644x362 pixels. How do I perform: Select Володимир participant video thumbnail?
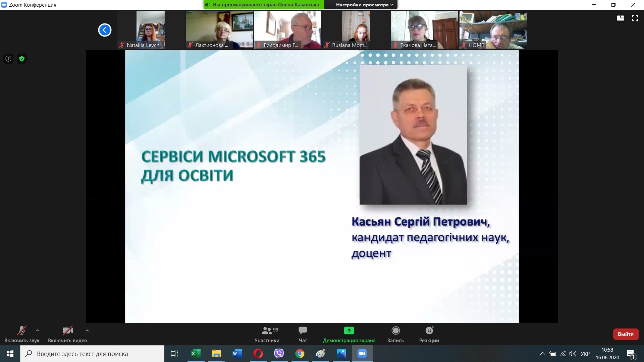click(287, 29)
